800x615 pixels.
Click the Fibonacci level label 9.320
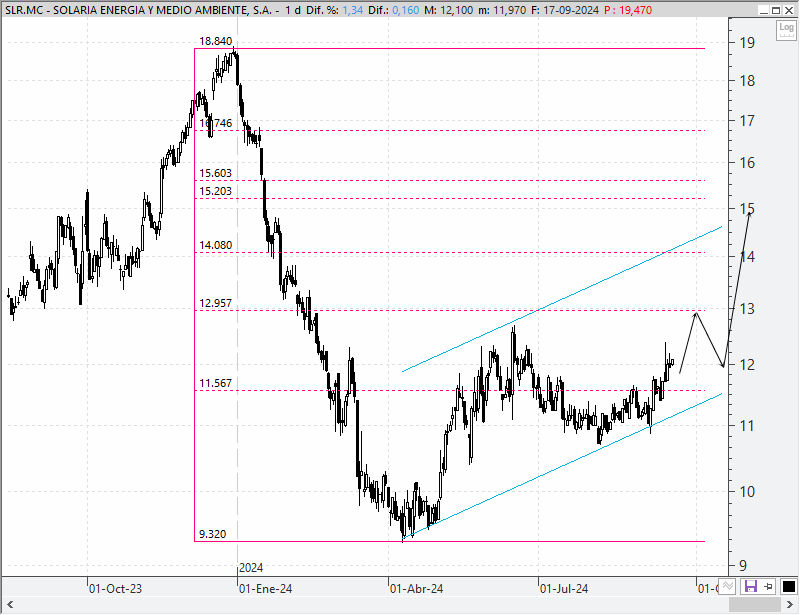click(x=212, y=534)
